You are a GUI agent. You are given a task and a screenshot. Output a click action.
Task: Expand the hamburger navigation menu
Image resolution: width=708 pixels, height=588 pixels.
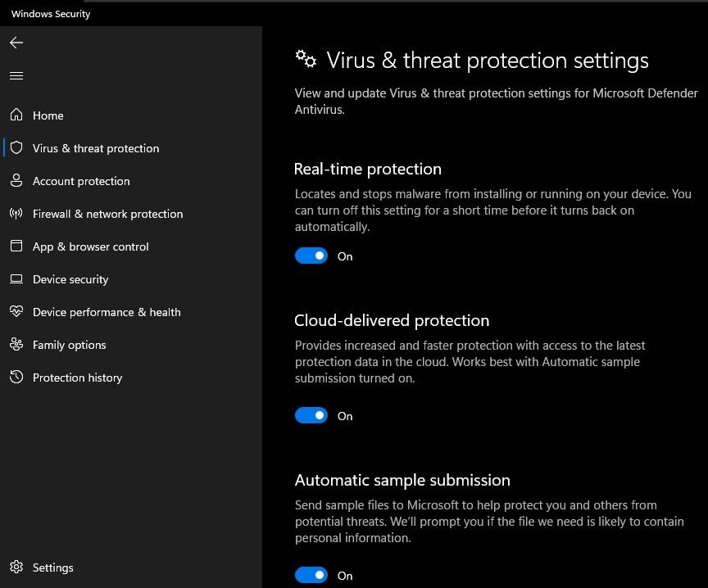click(16, 75)
